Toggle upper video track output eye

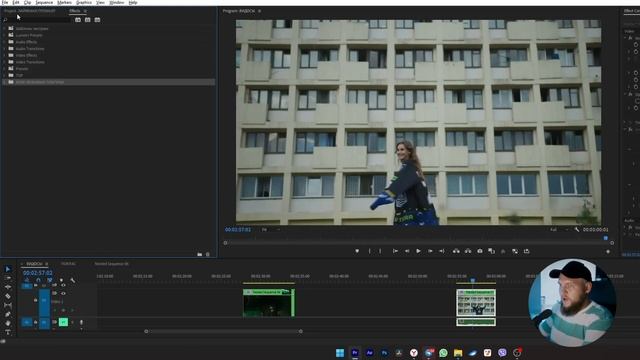[x=63, y=285]
